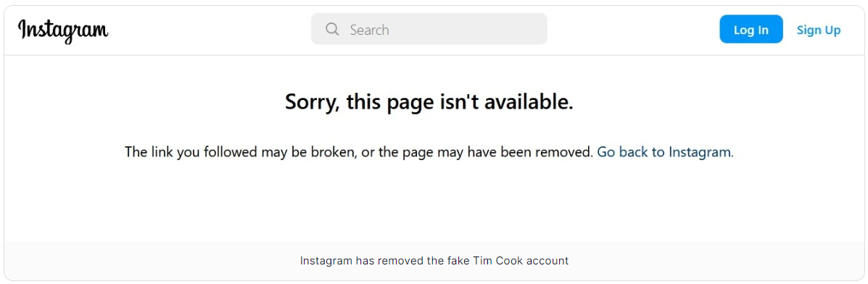
Task: Open the Sign Up link
Action: pos(819,30)
